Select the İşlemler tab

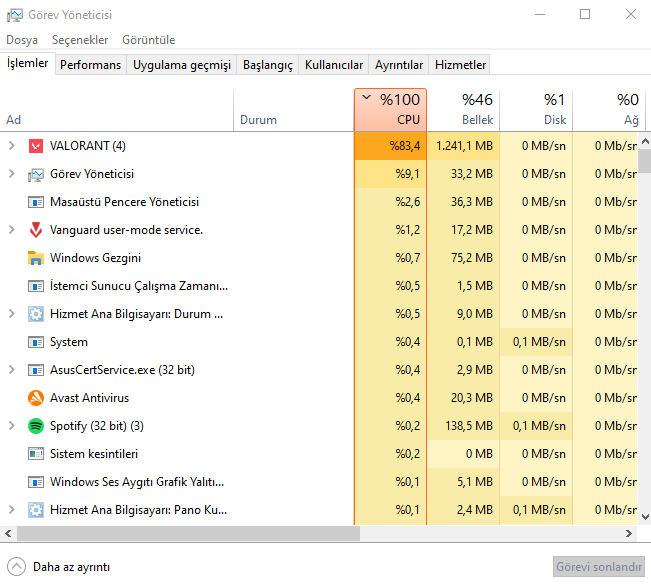[27, 64]
